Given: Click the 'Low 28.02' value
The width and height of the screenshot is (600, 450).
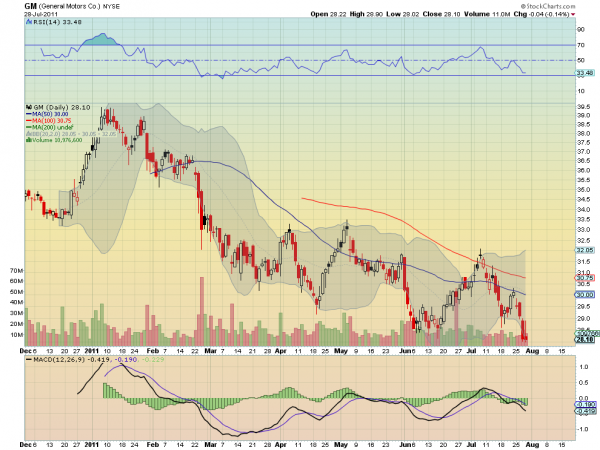Looking at the screenshot, I should [x=403, y=14].
